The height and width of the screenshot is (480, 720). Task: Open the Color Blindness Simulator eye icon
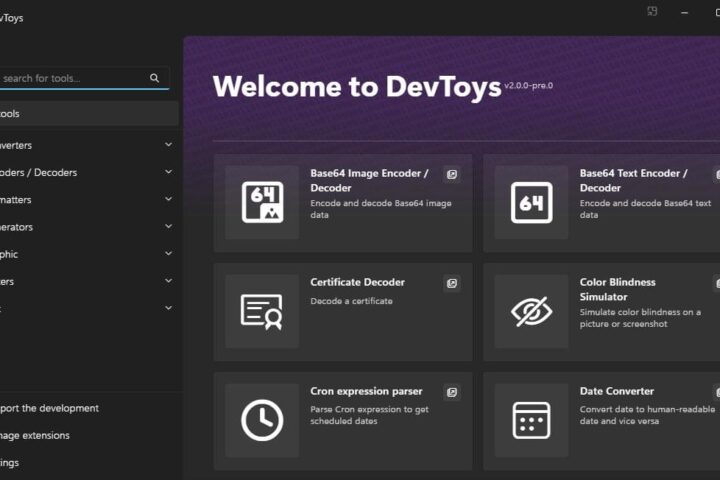tap(531, 311)
